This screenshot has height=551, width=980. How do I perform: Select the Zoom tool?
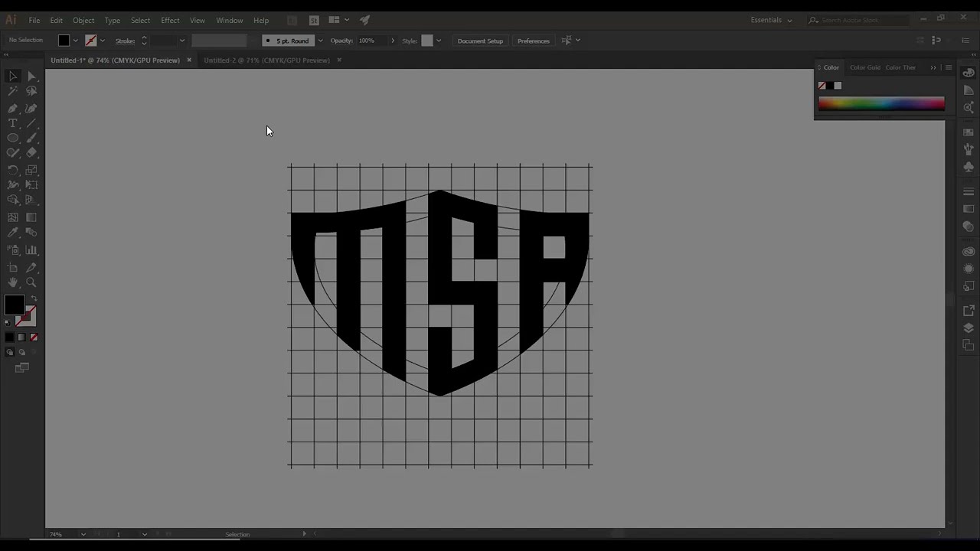[31, 282]
